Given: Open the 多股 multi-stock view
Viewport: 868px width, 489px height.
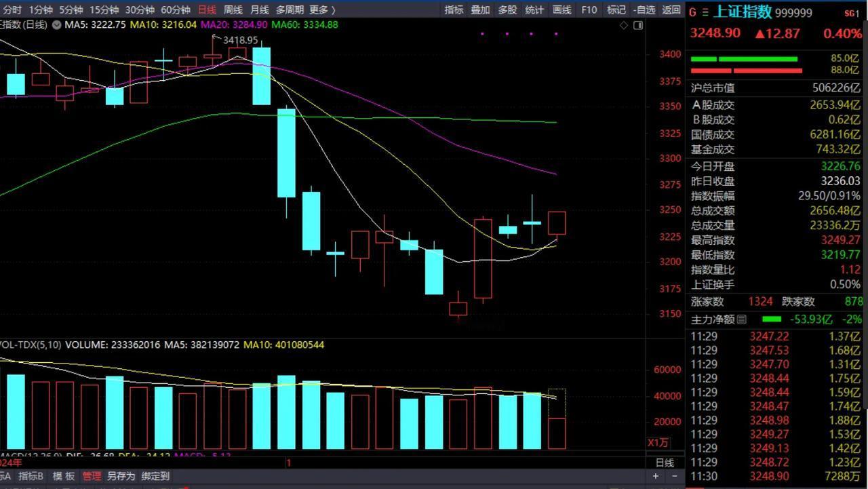Looking at the screenshot, I should coord(507,9).
